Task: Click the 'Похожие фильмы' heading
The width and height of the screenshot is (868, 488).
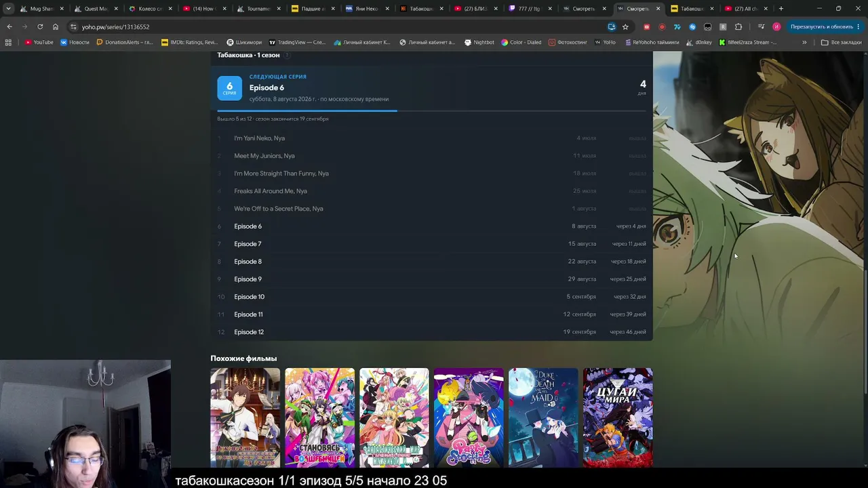Action: tap(243, 359)
